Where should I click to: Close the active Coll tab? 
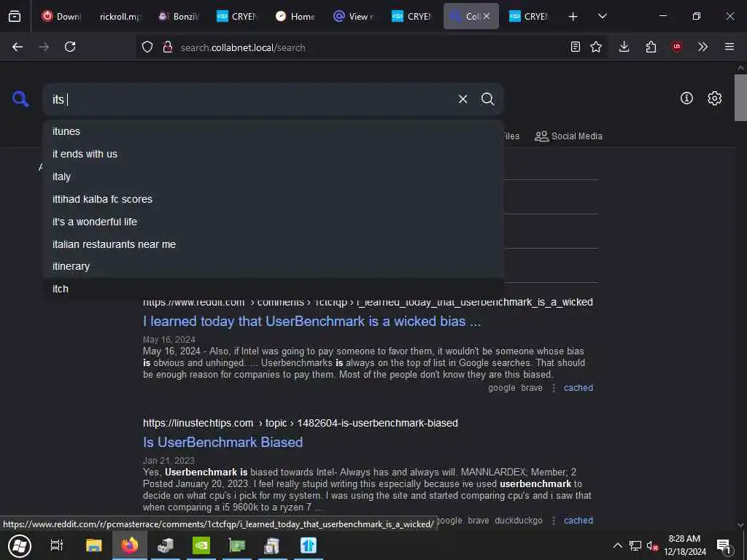click(487, 16)
